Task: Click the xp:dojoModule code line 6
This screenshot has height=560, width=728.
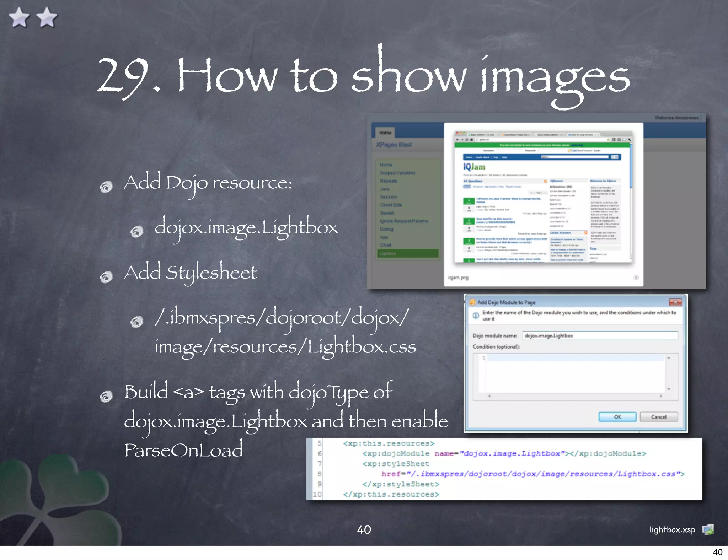Action: (x=504, y=453)
